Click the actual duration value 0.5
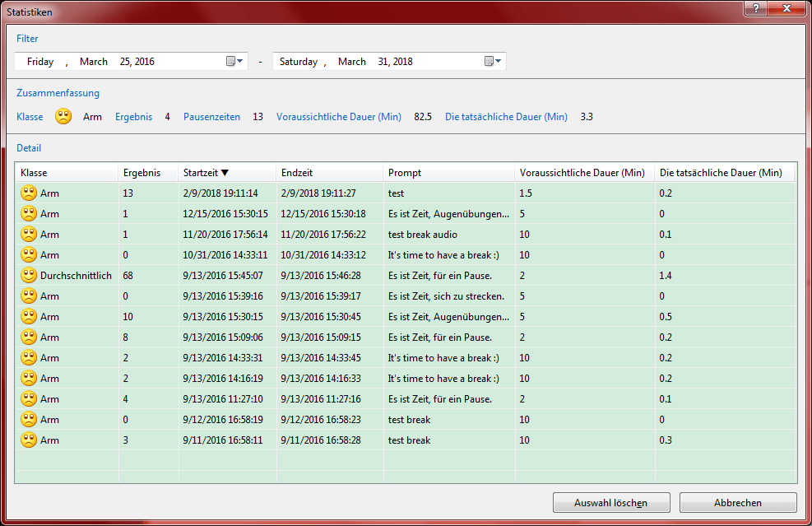The width and height of the screenshot is (812, 526). pyautogui.click(x=666, y=316)
